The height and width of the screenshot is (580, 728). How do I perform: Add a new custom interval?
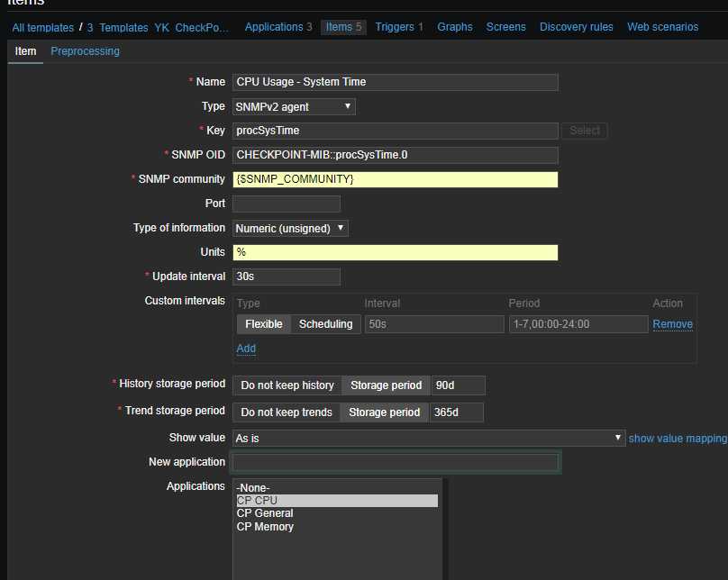tap(246, 349)
